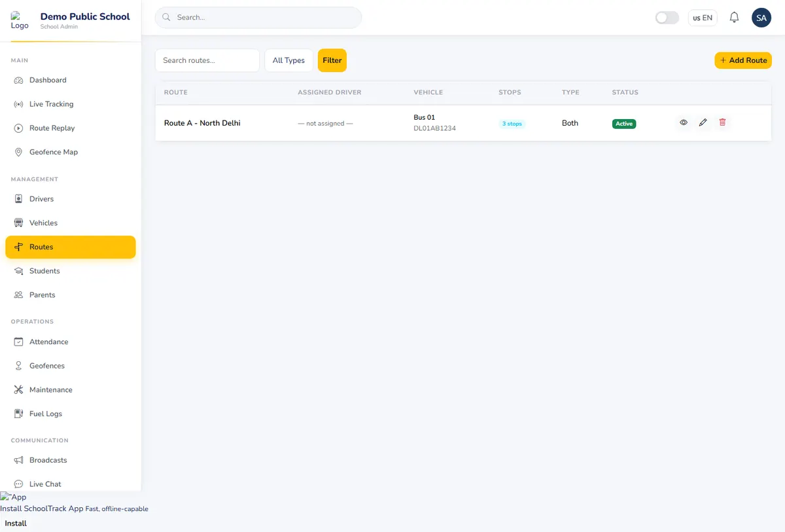Click the STOPS column header
Screen dimensions: 785x532
click(510, 92)
